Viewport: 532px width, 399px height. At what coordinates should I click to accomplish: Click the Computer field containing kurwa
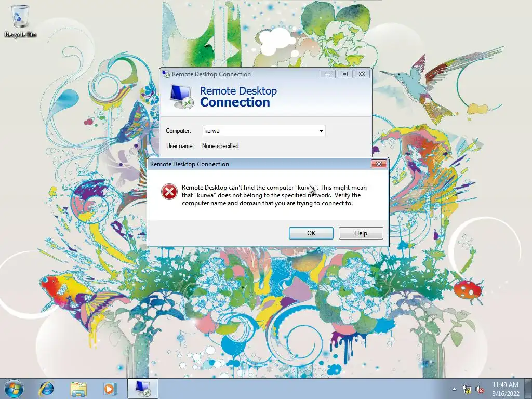pos(263,130)
